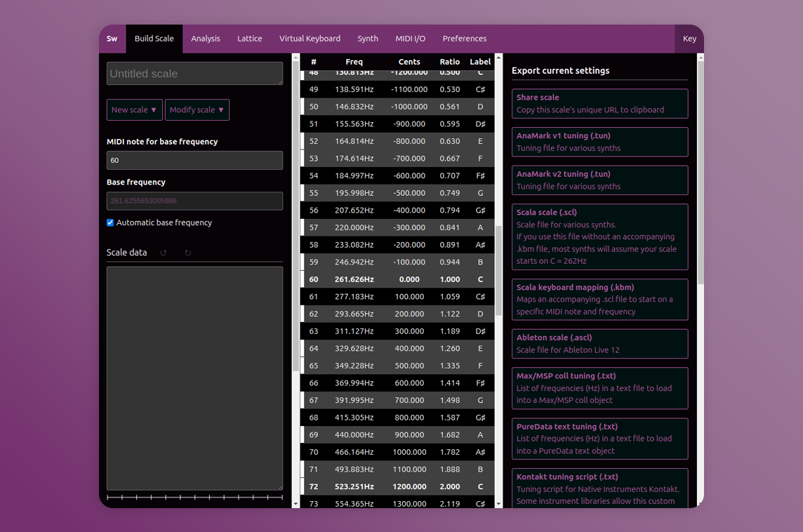Uncheck the Automatic base frequency checkbox
The height and width of the screenshot is (532, 803).
click(x=110, y=222)
